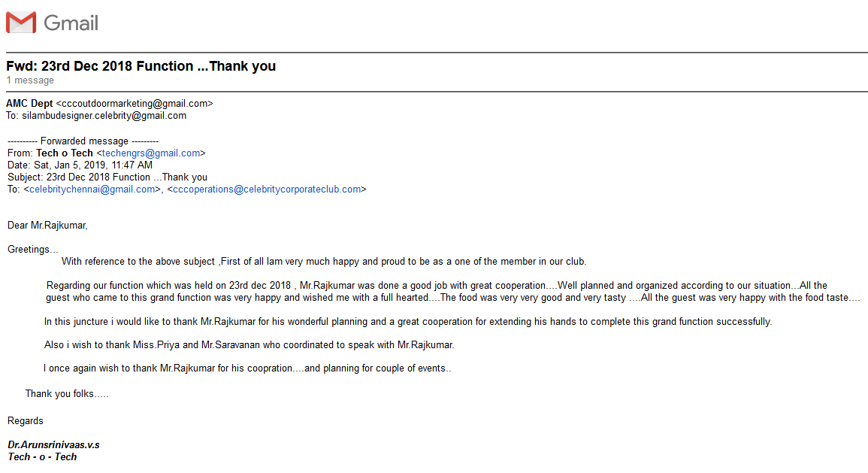Click the paragraph starting 'Regarding our function'
Viewport: 868px width, 473px height.
click(x=453, y=291)
